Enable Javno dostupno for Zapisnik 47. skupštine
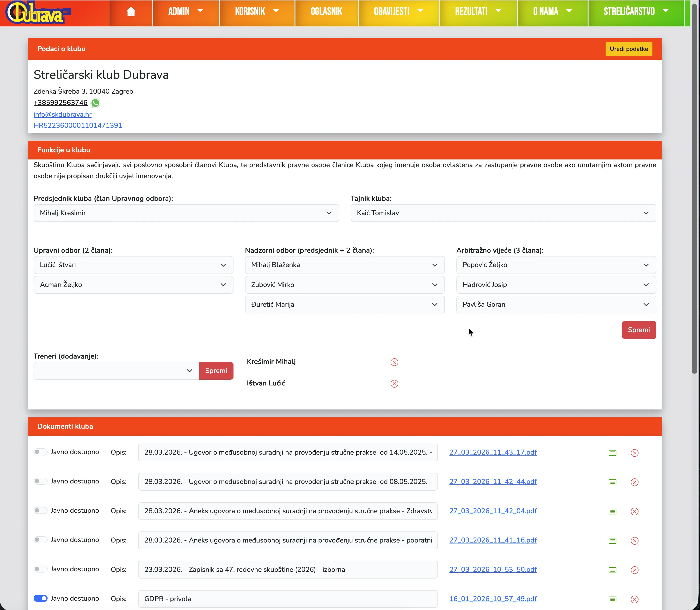The width and height of the screenshot is (700, 610). tap(41, 569)
